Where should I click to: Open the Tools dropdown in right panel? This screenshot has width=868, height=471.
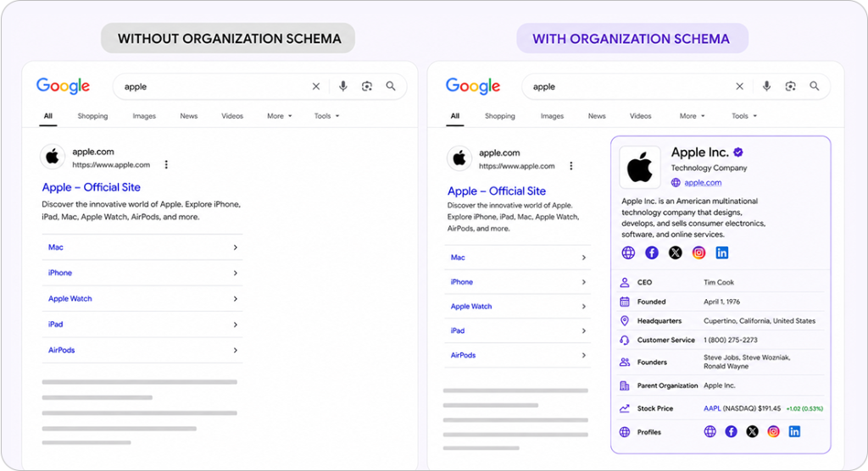[744, 116]
